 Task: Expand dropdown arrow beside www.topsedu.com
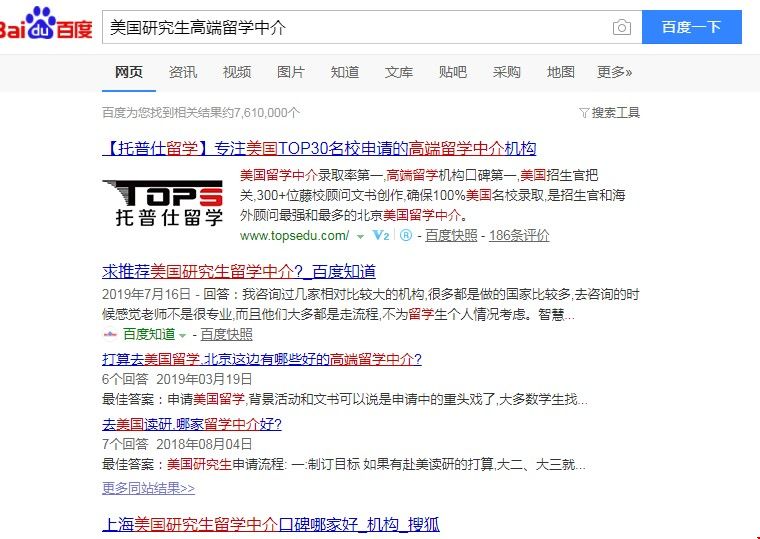point(360,237)
